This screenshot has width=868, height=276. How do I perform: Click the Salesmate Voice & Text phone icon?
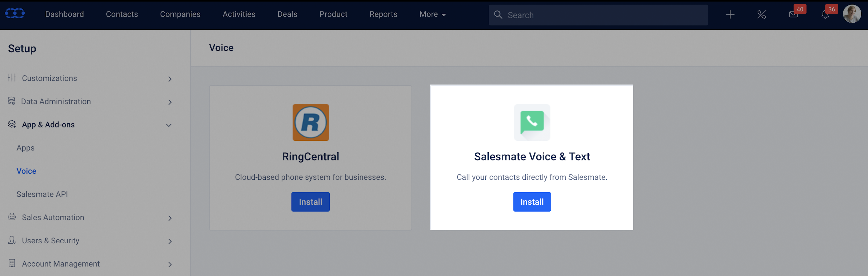532,122
